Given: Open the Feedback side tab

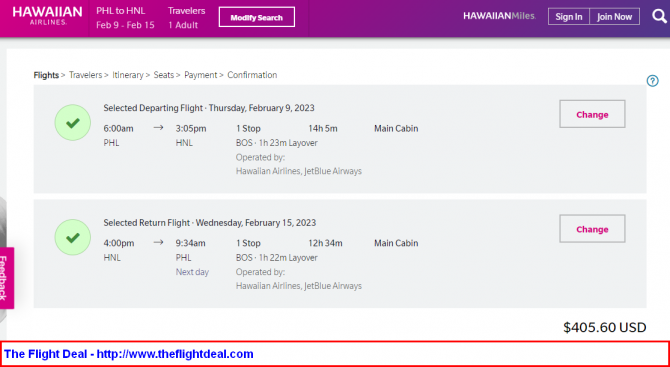Looking at the screenshot, I should pyautogui.click(x=5, y=278).
